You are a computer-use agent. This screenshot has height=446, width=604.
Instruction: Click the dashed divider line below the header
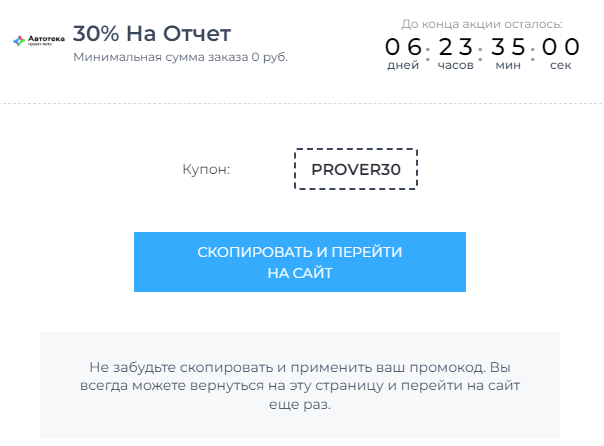pos(302,103)
